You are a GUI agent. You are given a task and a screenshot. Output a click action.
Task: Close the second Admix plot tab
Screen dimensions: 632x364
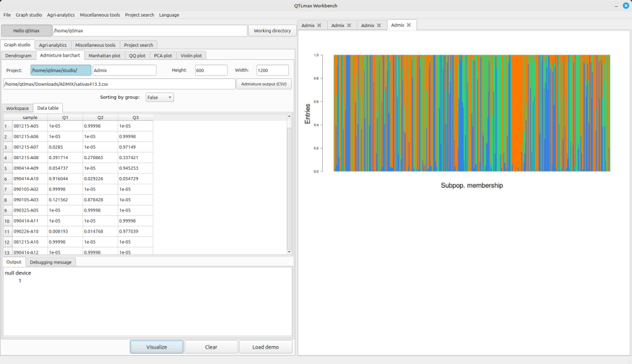pos(349,25)
